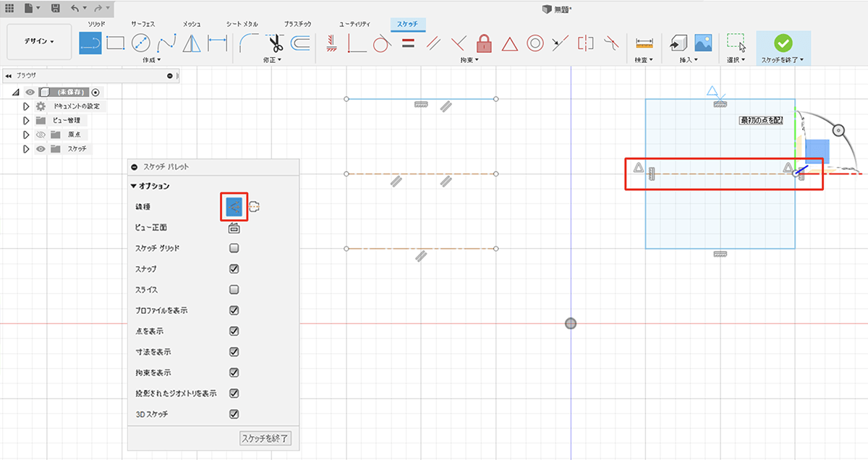This screenshot has height=460, width=868.
Task: Select the Line sketch tool
Action: pos(90,43)
